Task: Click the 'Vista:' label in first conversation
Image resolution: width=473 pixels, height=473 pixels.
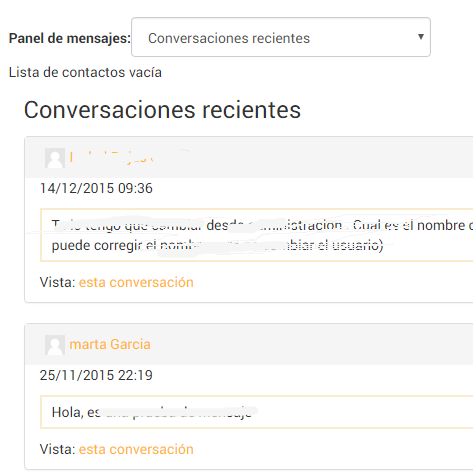Action: (58, 282)
